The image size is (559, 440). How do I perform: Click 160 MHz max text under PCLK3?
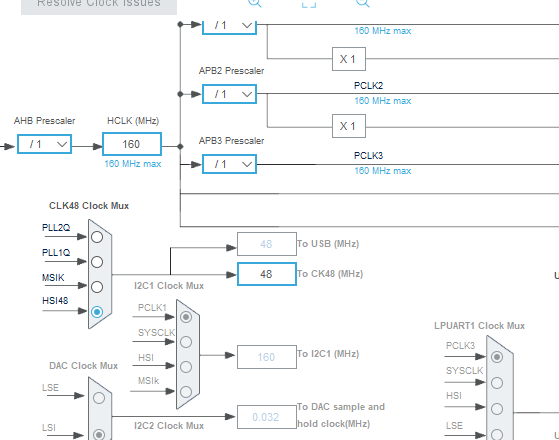383,170
